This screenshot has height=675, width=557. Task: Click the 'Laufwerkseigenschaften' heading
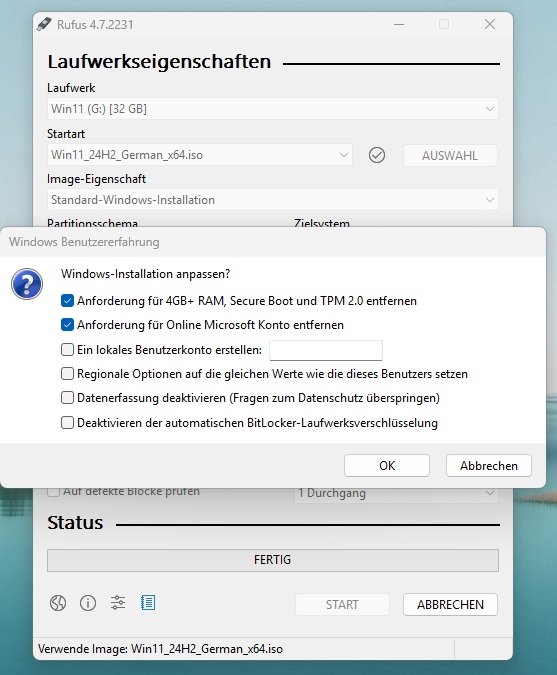coord(159,62)
